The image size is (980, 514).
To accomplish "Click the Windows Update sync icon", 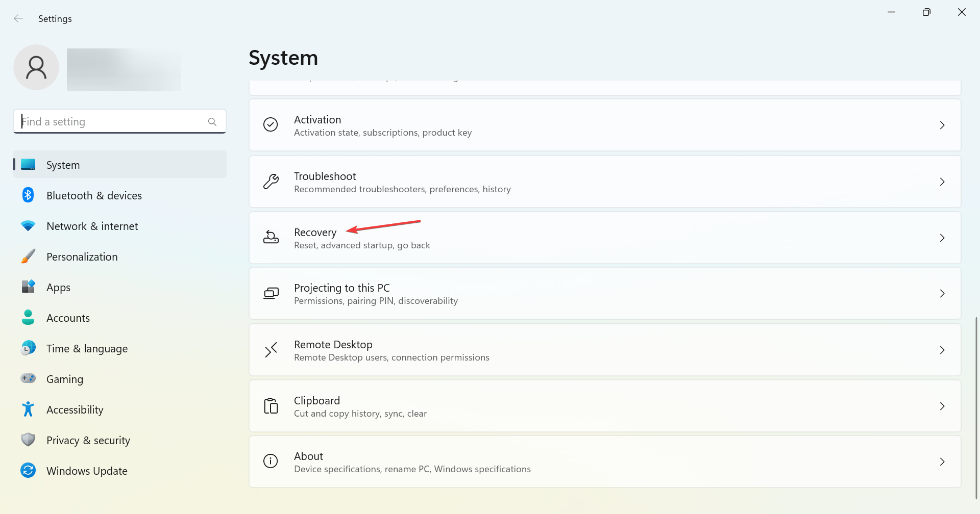I will tap(28, 470).
